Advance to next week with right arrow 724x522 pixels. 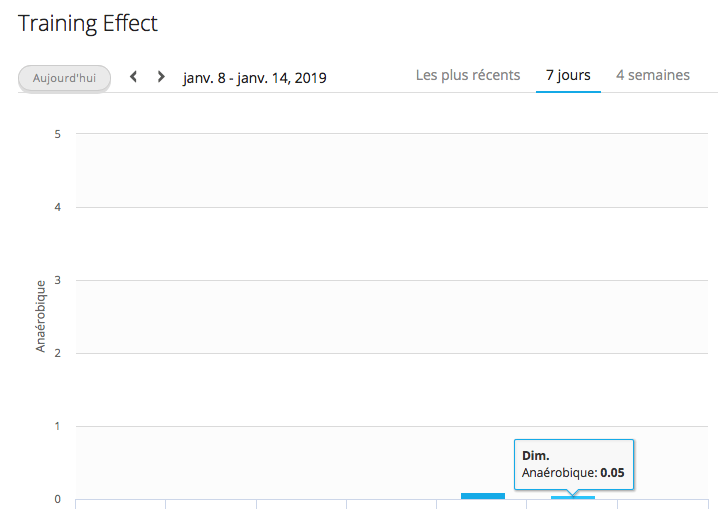pyautogui.click(x=161, y=77)
